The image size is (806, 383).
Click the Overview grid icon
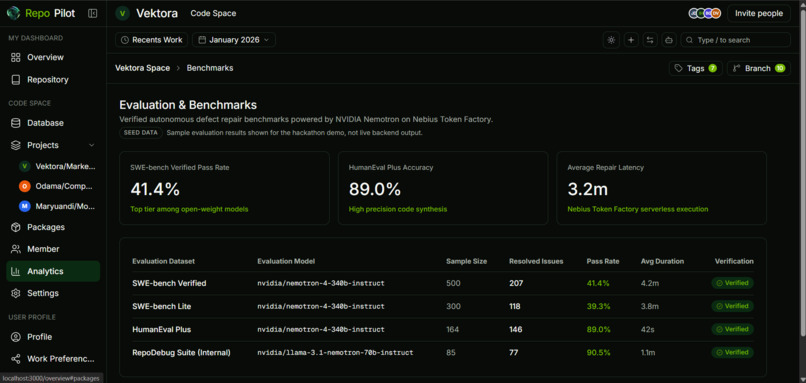pos(15,58)
